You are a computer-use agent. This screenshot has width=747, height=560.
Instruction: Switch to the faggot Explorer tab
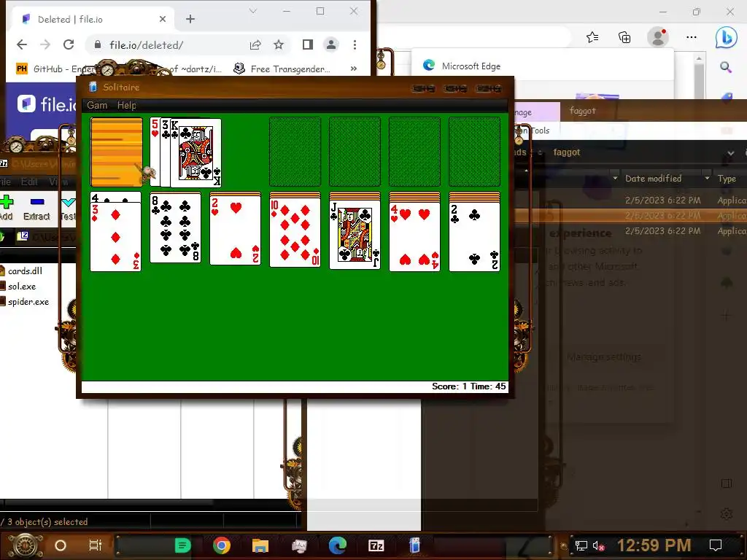(583, 111)
